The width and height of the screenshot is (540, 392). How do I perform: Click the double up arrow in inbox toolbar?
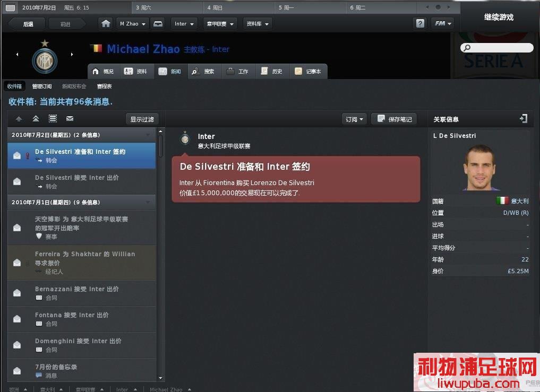point(36,119)
